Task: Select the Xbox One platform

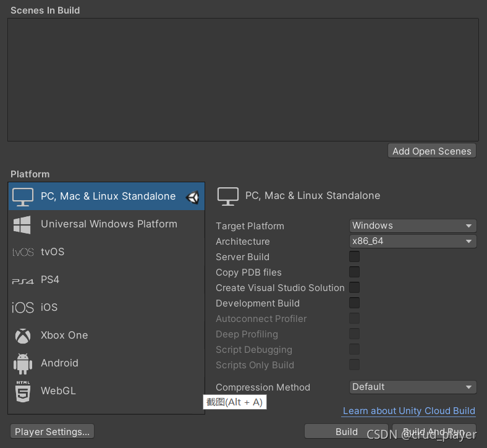Action: coord(106,336)
